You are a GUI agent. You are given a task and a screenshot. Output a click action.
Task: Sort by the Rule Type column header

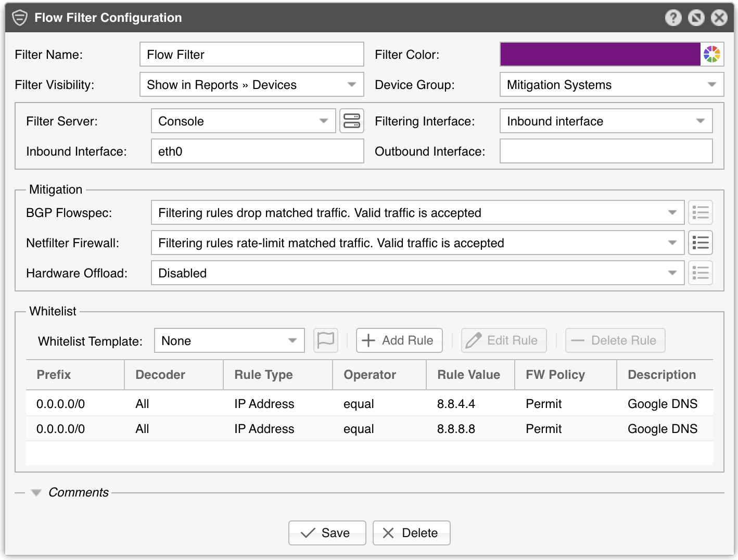(278, 375)
